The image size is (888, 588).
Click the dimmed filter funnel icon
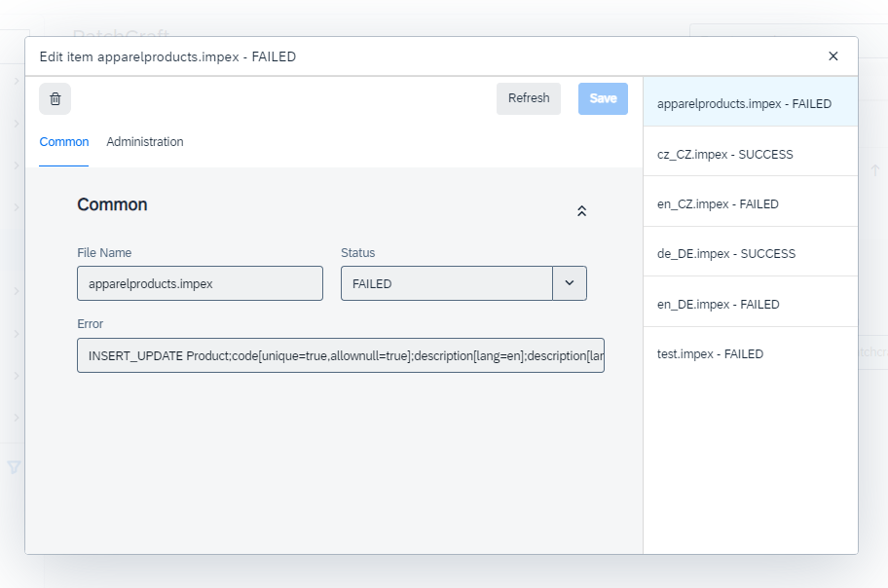click(x=14, y=467)
